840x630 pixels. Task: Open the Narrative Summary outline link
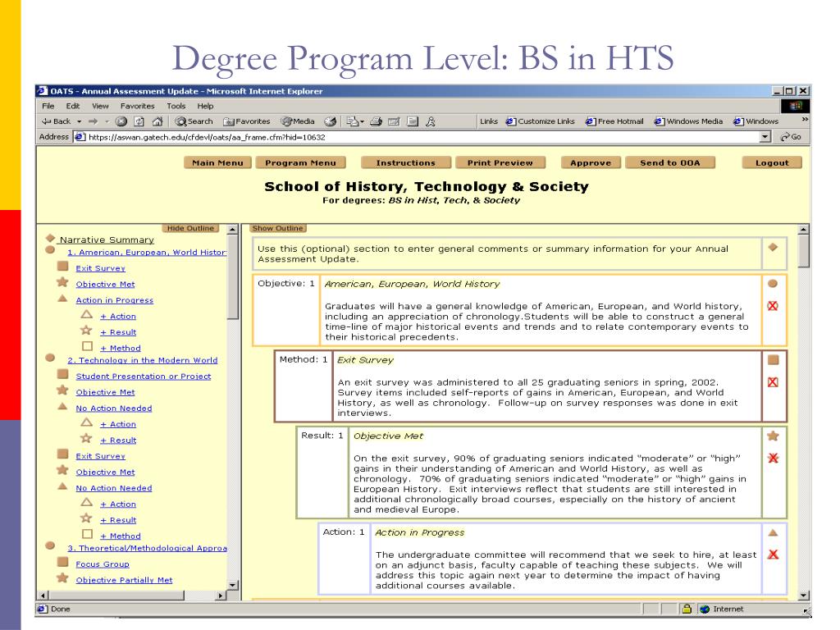107,240
